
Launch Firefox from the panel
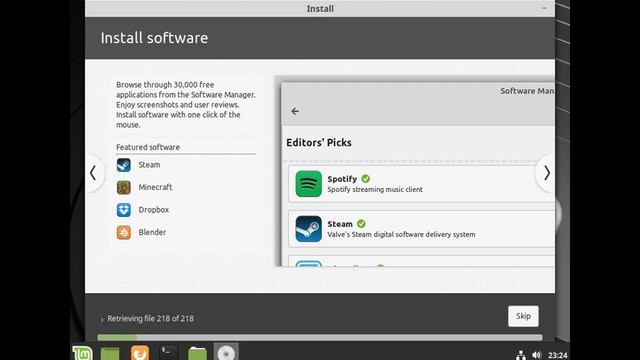click(140, 353)
